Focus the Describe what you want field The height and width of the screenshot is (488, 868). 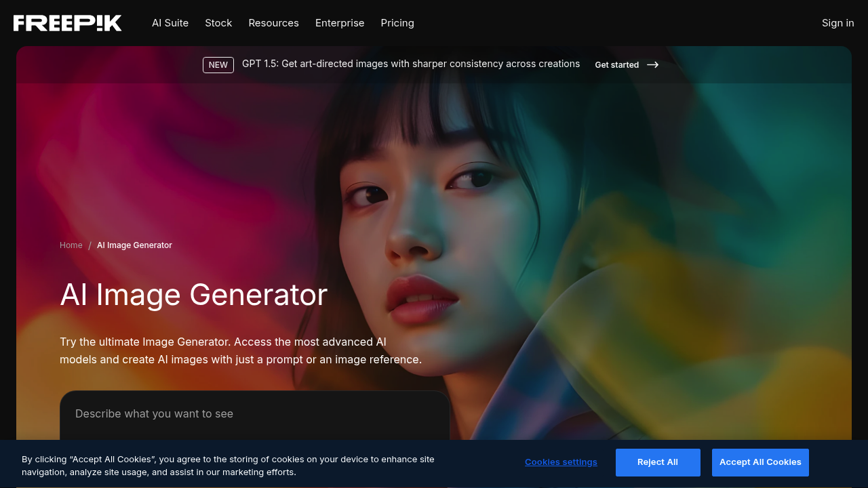(x=255, y=413)
